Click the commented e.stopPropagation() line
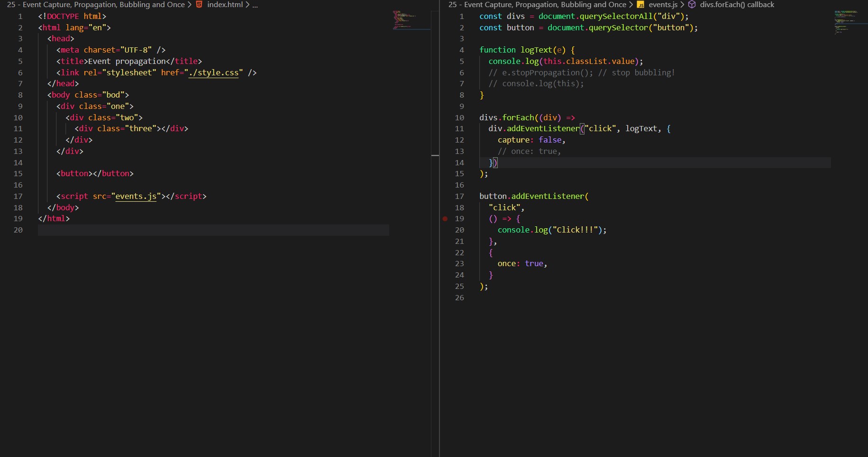868x457 pixels. tap(582, 72)
